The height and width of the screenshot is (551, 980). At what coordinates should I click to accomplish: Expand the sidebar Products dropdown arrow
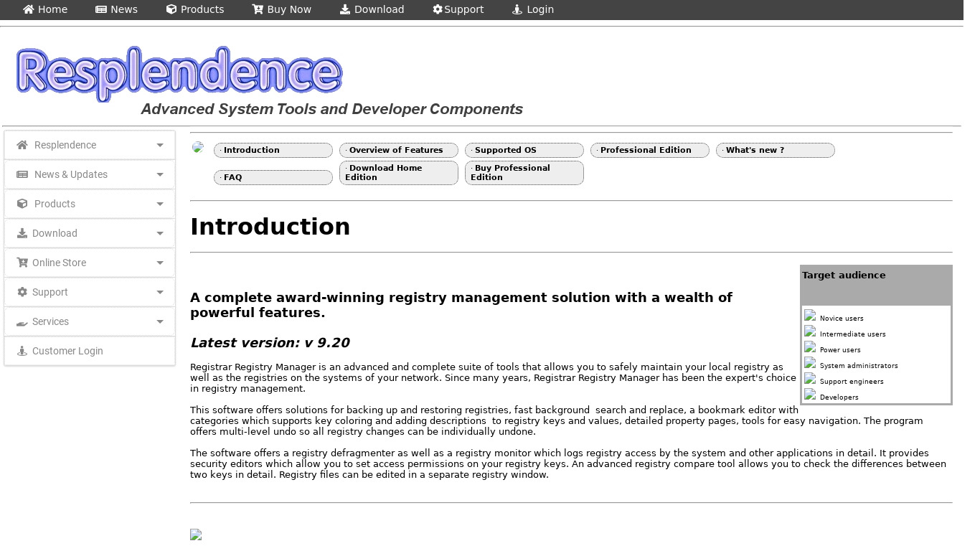(160, 204)
